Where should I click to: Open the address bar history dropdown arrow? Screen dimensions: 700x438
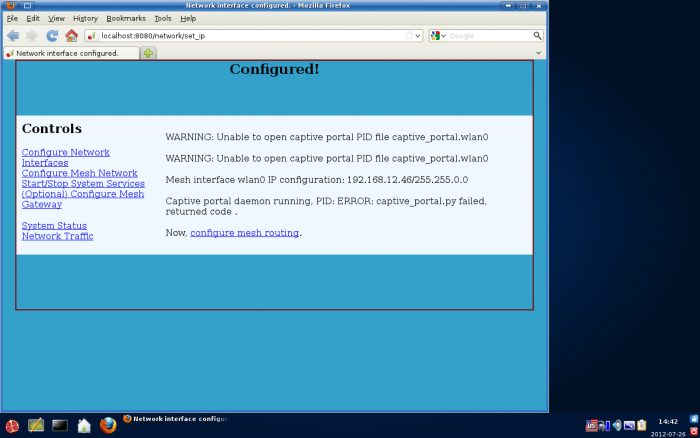(418, 36)
